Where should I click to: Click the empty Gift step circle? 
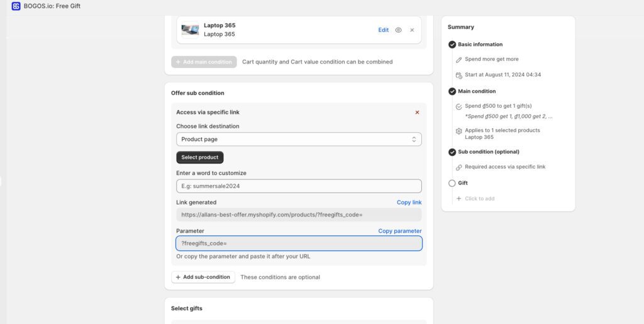tap(452, 183)
